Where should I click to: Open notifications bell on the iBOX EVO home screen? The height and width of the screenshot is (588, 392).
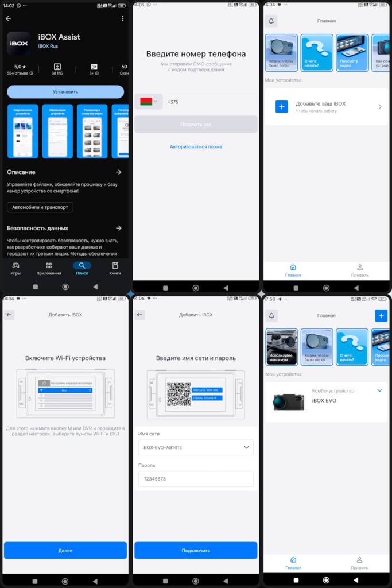click(x=271, y=315)
